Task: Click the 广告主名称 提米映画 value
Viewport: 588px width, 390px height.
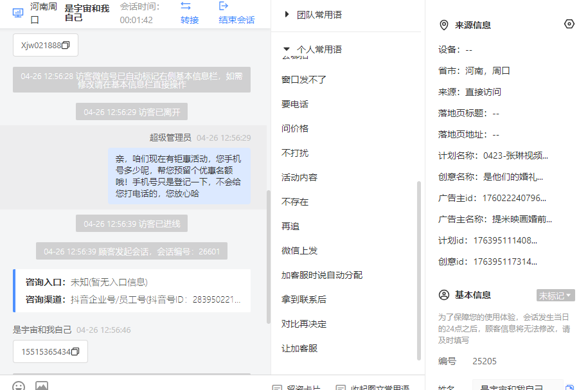Action: point(522,219)
